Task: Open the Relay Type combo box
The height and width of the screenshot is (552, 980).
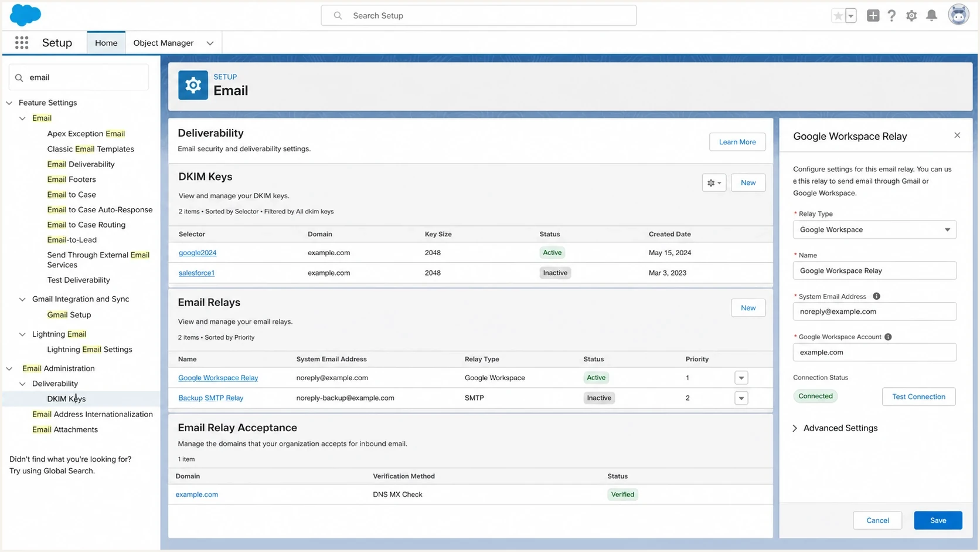Action: [x=874, y=229]
